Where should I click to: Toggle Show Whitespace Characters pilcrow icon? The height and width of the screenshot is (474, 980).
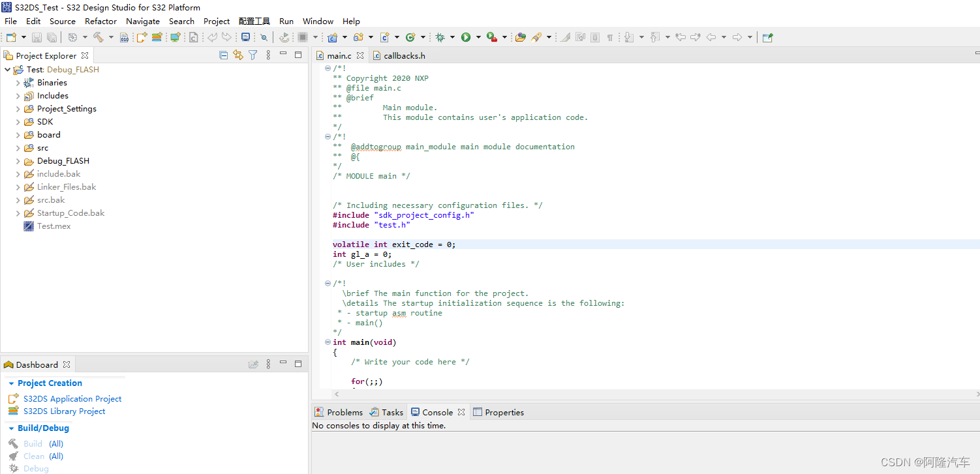tap(610, 38)
